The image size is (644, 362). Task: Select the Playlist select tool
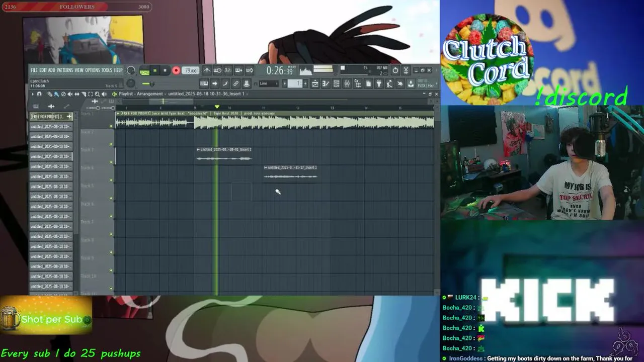click(91, 94)
